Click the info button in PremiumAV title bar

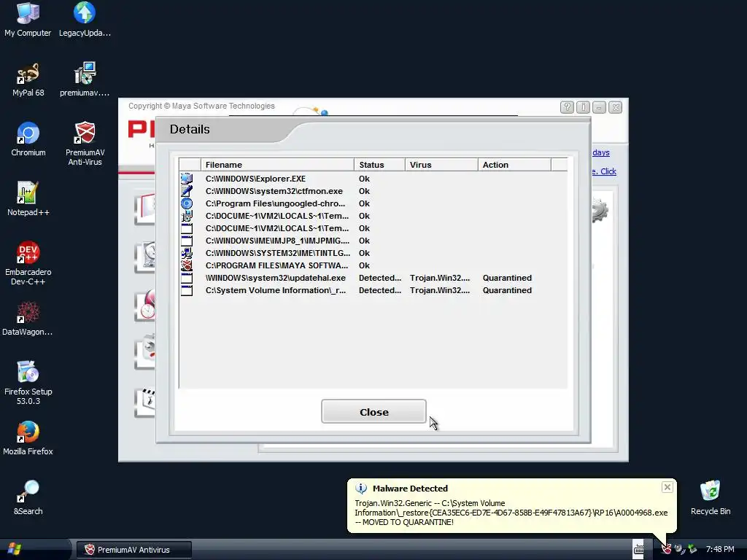click(x=583, y=107)
